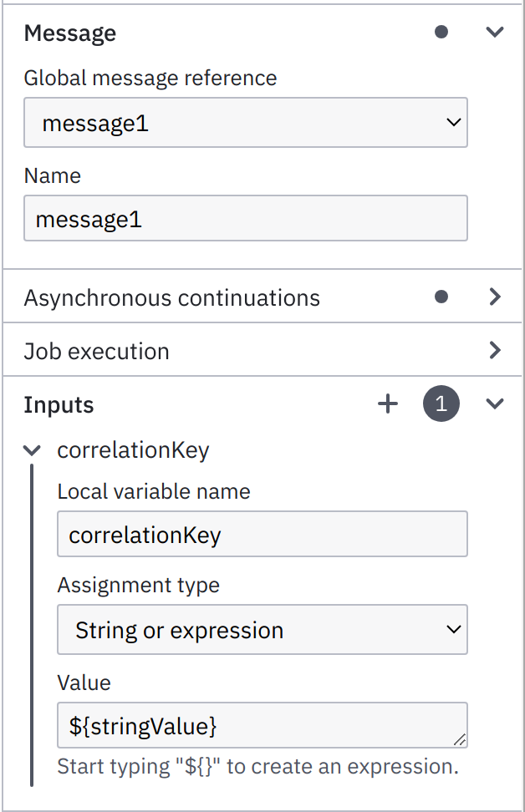Add a new input with plus icon

(x=388, y=403)
